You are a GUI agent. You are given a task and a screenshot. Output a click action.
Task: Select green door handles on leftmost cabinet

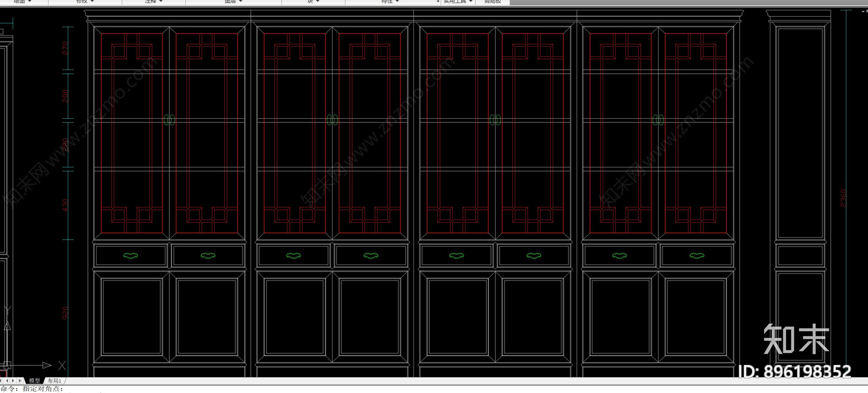169,120
